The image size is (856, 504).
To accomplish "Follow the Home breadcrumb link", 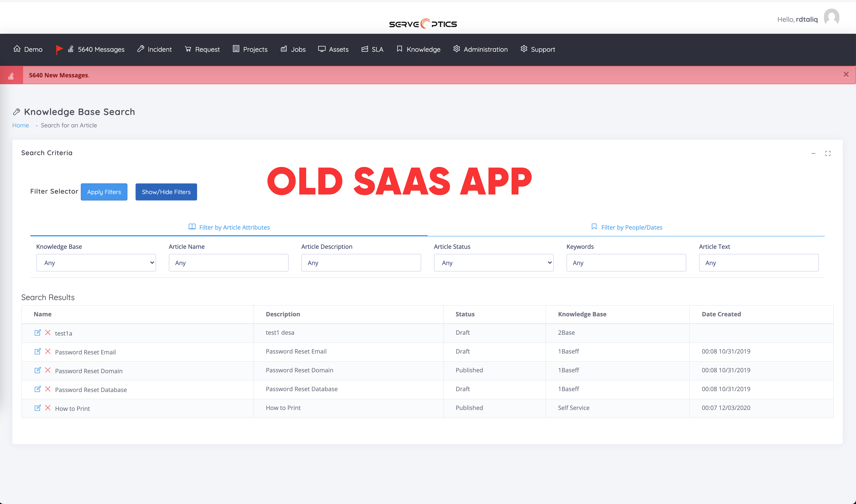I will click(20, 125).
